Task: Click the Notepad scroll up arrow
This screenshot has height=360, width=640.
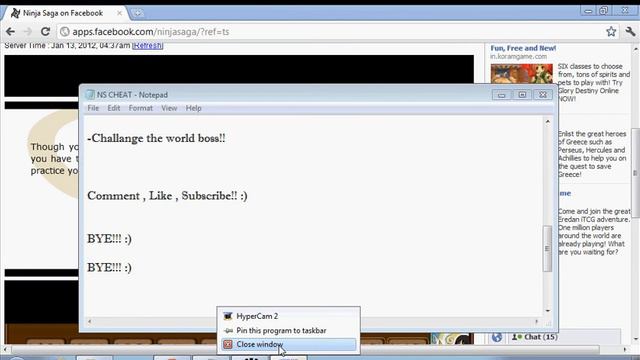Action: (547, 122)
